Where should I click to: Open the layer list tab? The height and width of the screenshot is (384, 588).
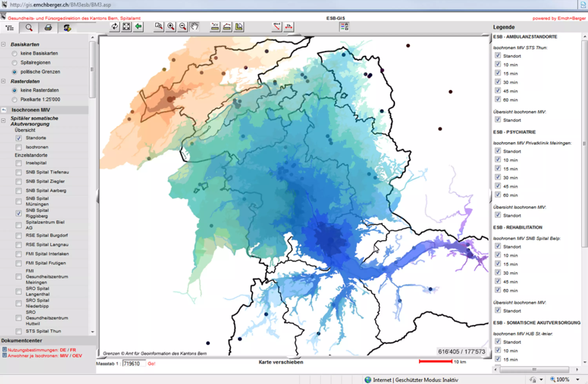click(10, 28)
